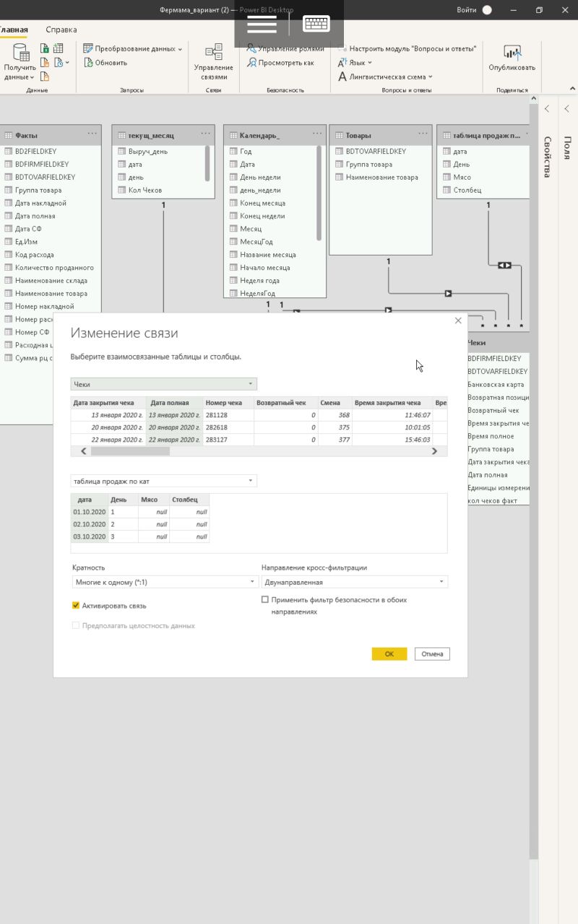Viewport: 578px width, 924px height.
Task: Select Наименование товара field in Товары table
Action: click(381, 177)
